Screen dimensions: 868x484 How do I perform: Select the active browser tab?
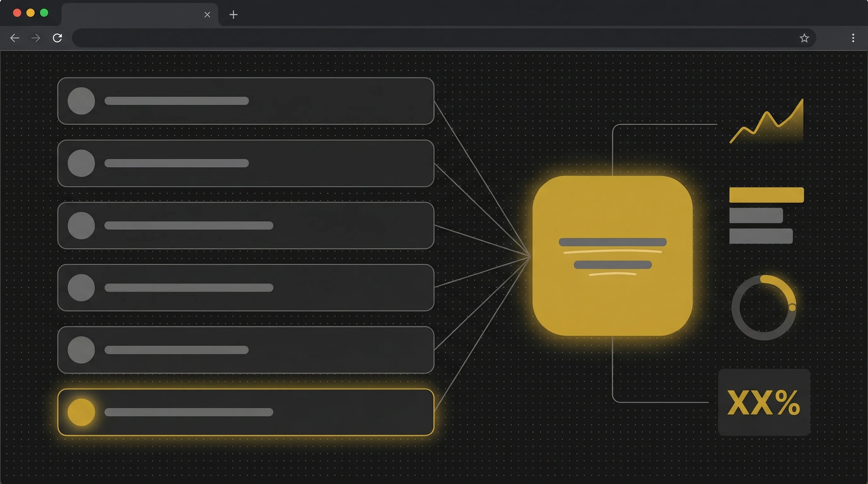coord(140,14)
